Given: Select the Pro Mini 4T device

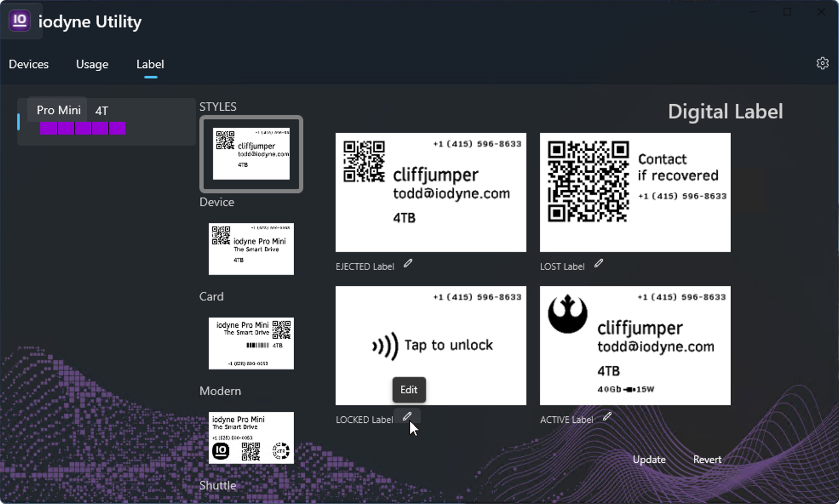Looking at the screenshot, I should [106, 122].
